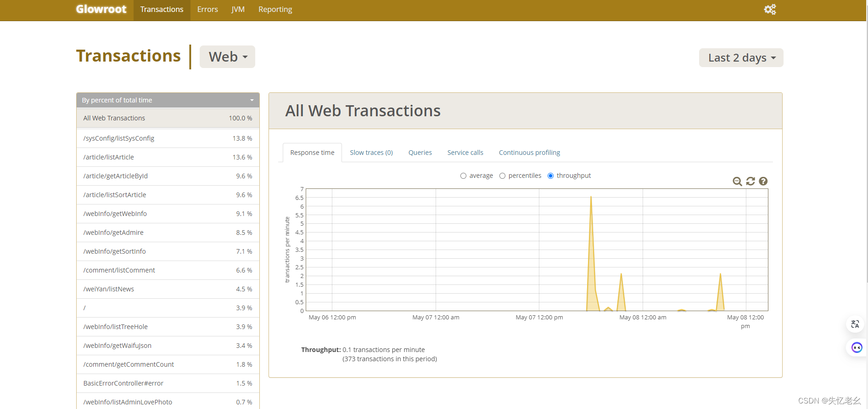Select the throughput radio button

tap(550, 176)
